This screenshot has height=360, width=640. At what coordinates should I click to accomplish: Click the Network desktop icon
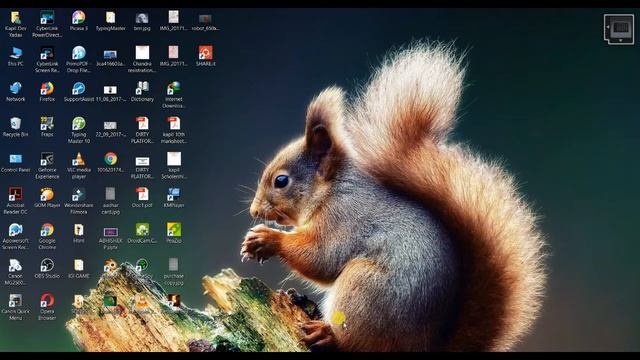(16, 92)
